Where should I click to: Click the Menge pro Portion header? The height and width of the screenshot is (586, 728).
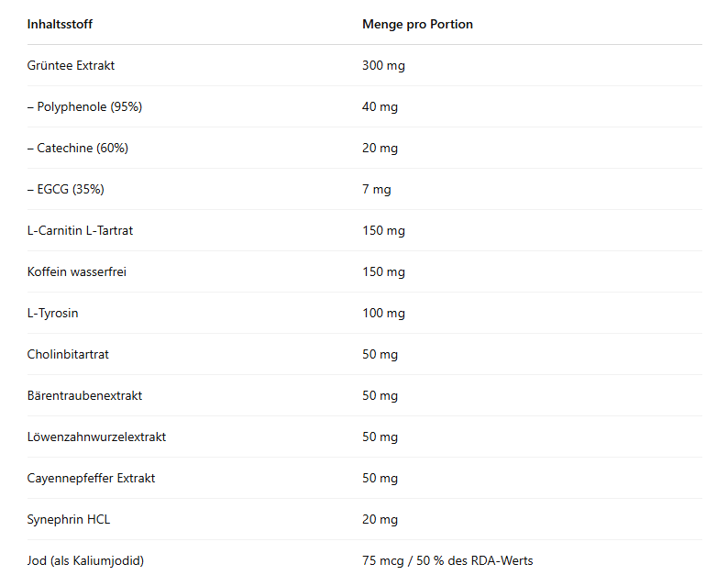417,24
